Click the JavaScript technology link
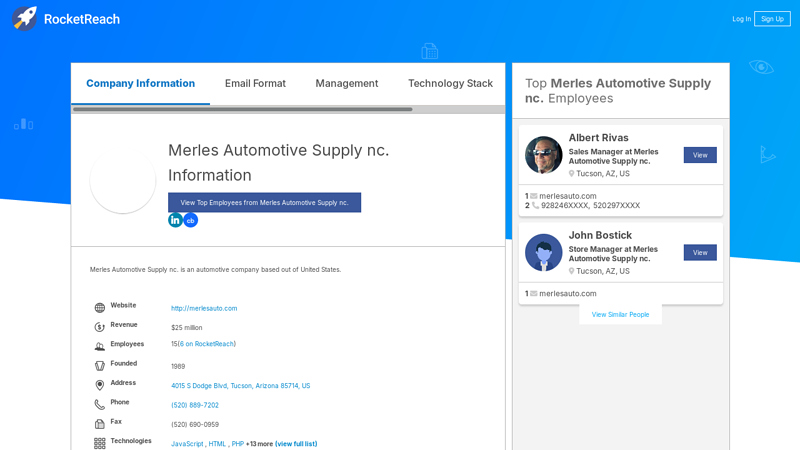 tap(187, 444)
